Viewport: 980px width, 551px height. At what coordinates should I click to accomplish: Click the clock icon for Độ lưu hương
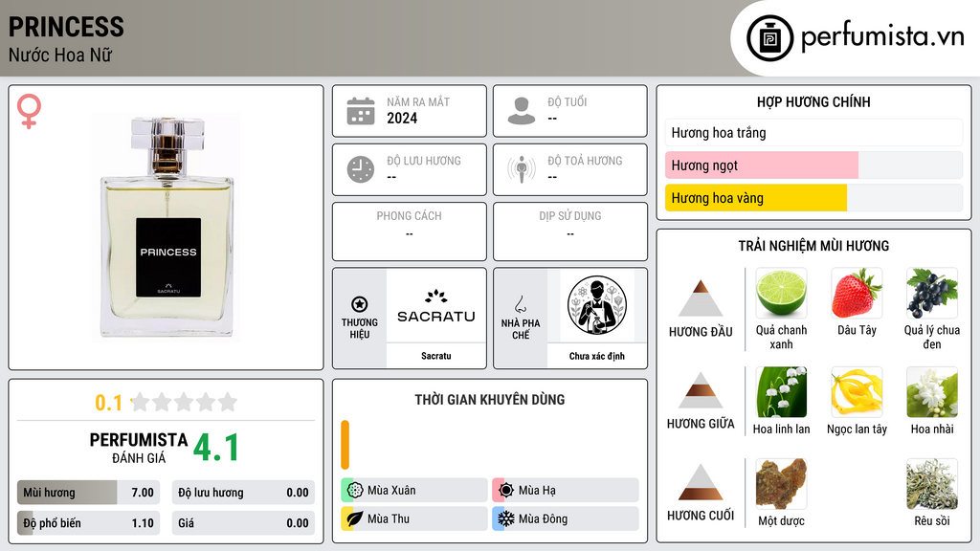coord(361,169)
